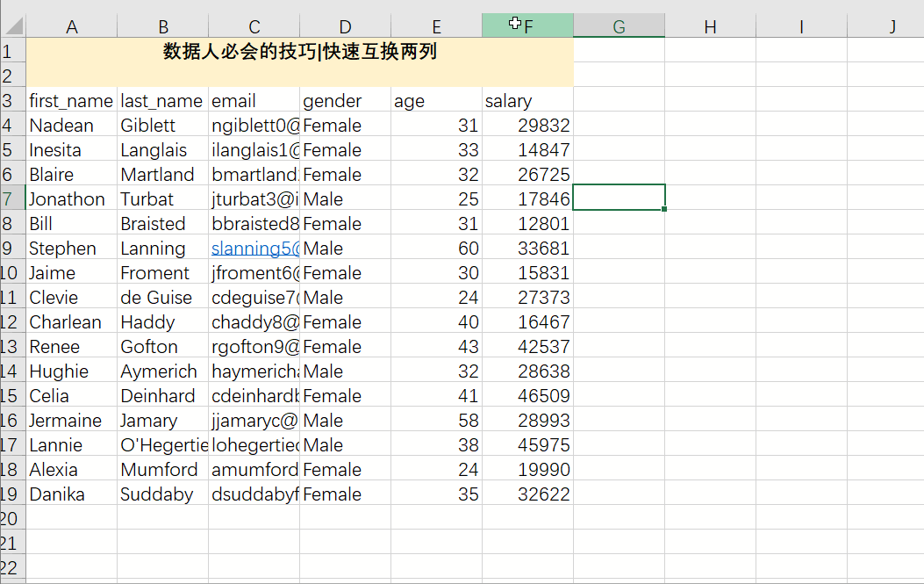Select the cell containing Danika
The height and width of the screenshot is (584, 924).
click(x=71, y=494)
